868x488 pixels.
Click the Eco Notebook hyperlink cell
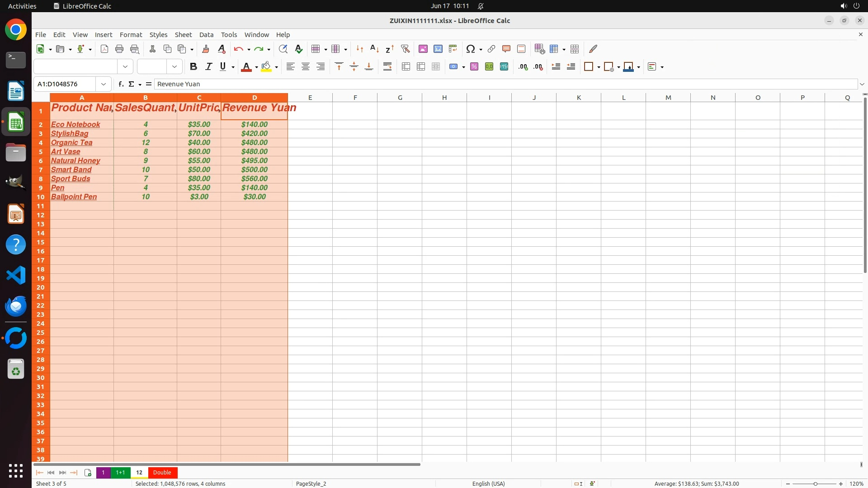[75, 124]
